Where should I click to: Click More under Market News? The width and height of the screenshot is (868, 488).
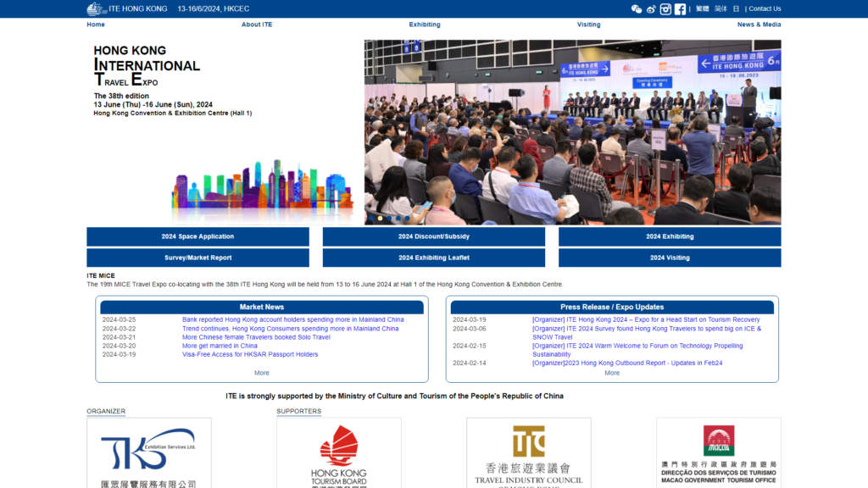point(261,373)
